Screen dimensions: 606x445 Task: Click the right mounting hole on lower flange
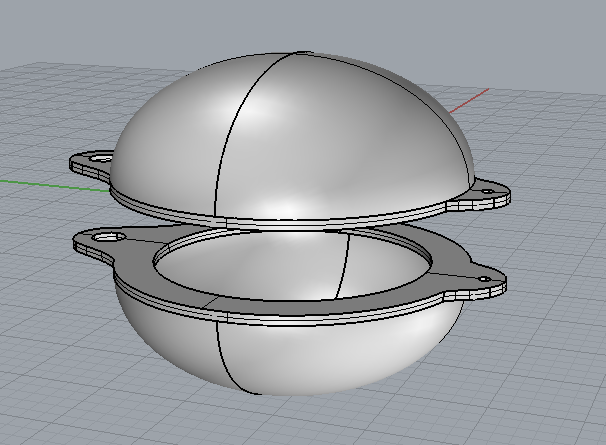click(x=484, y=279)
